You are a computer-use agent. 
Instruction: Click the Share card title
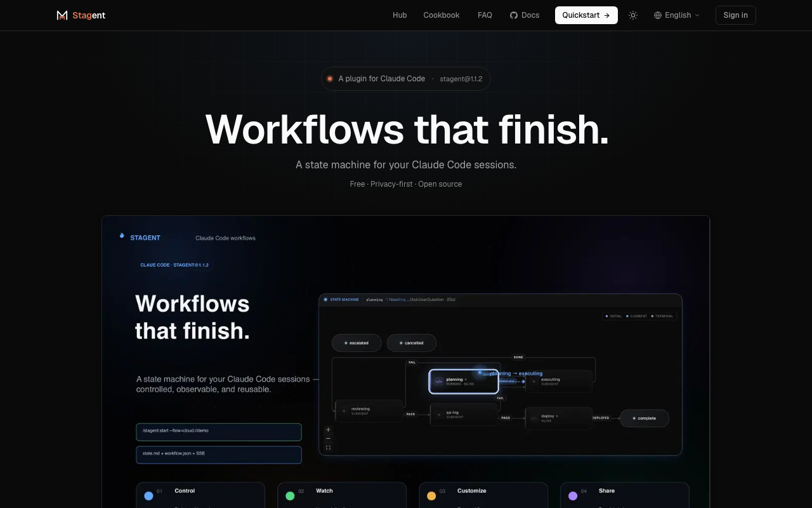pos(606,491)
